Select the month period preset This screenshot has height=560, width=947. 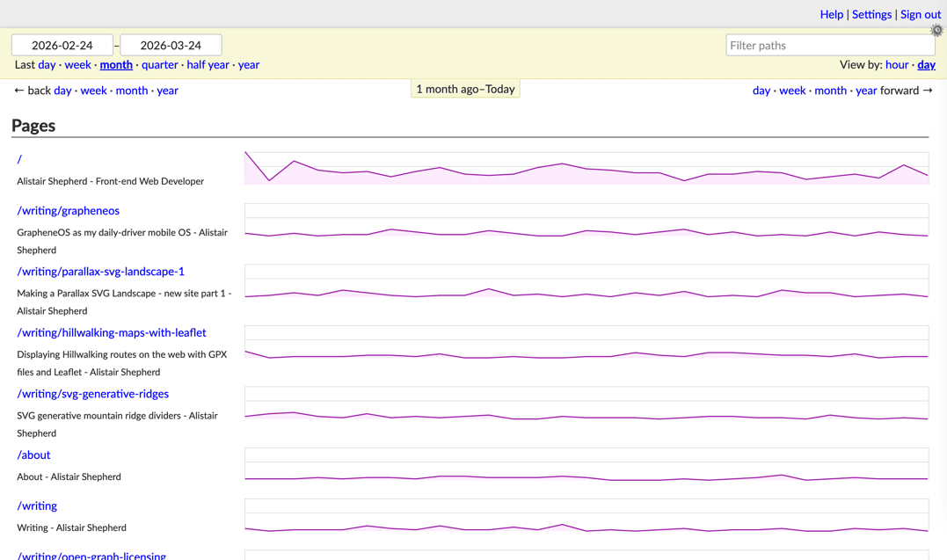tap(116, 64)
